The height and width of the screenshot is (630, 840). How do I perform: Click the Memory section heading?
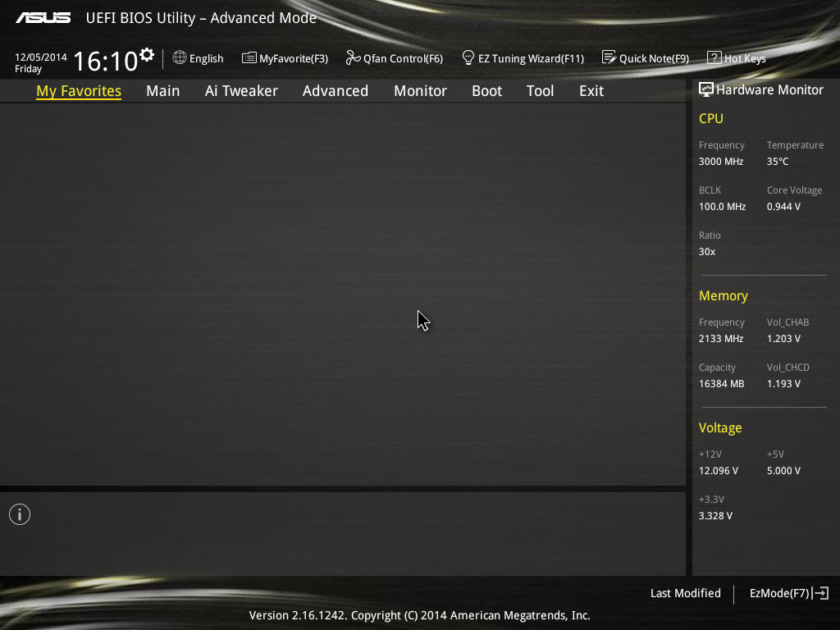pos(724,295)
